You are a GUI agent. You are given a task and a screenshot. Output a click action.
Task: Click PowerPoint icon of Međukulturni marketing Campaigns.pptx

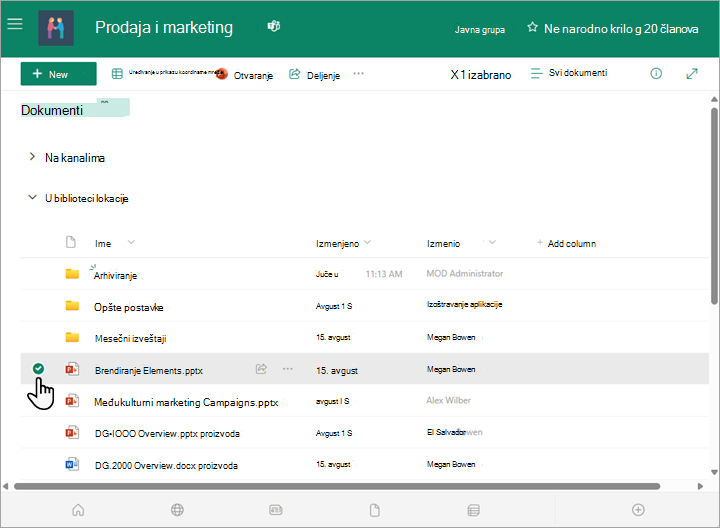(72, 401)
